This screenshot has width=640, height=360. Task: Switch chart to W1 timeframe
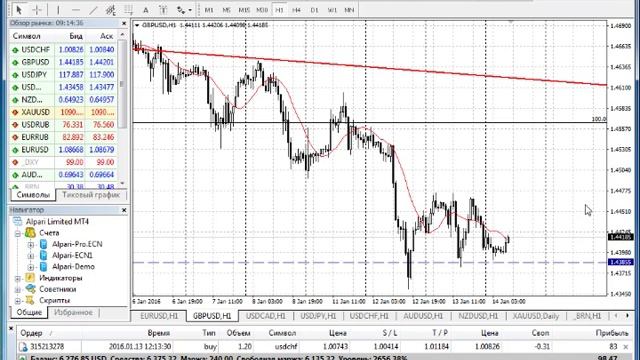(332, 10)
